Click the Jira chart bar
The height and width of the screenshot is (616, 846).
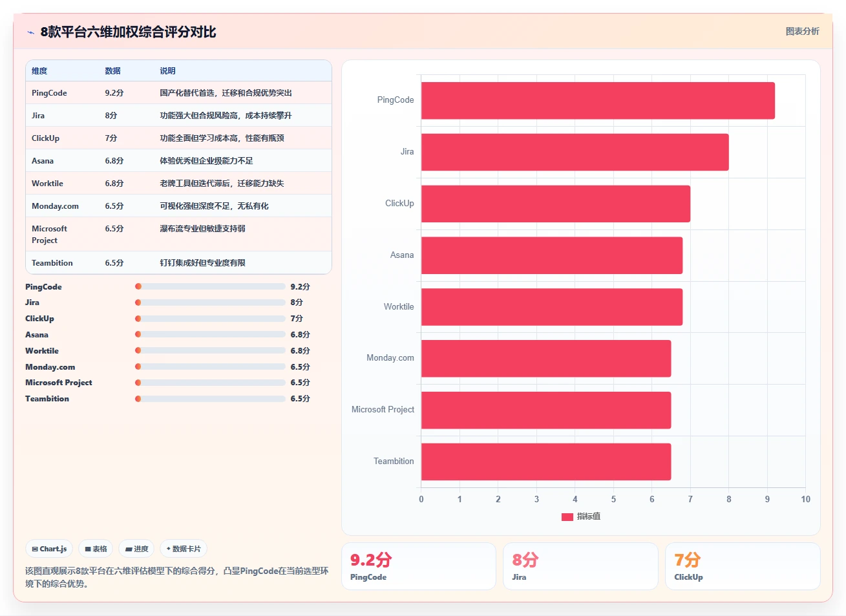(x=575, y=152)
